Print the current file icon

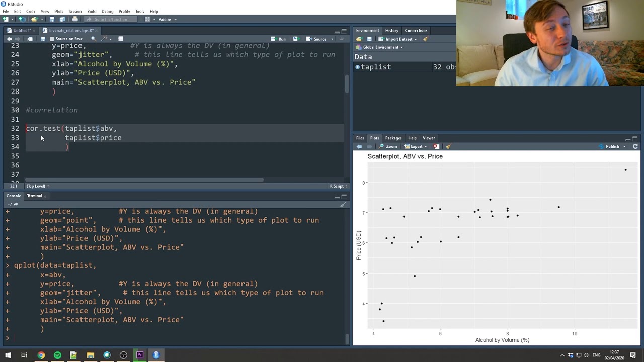75,19
